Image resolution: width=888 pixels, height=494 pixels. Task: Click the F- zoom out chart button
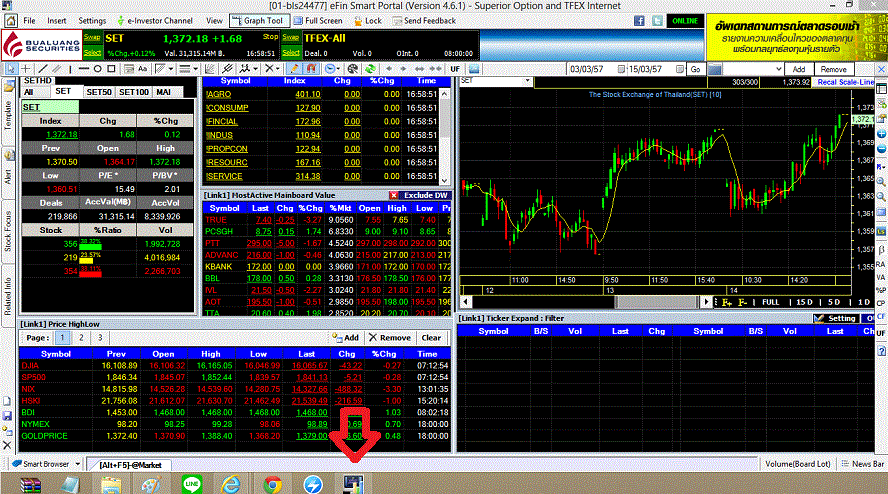(x=742, y=303)
